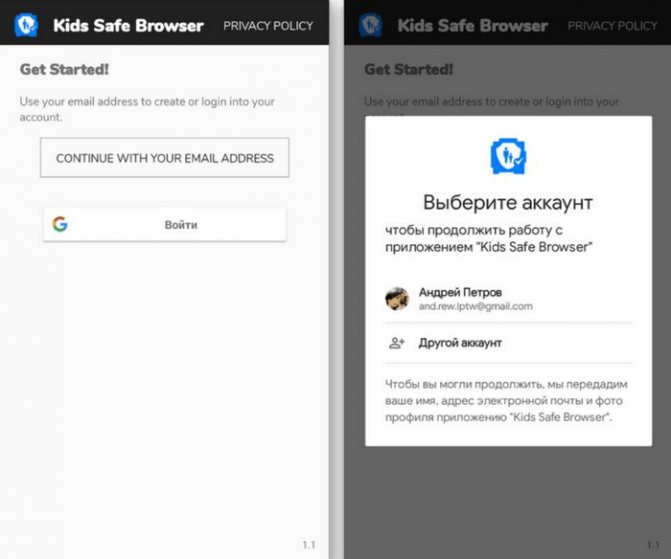Open the PRIVACY POLICY link in left screen
This screenshot has width=671, height=559.
click(x=268, y=26)
